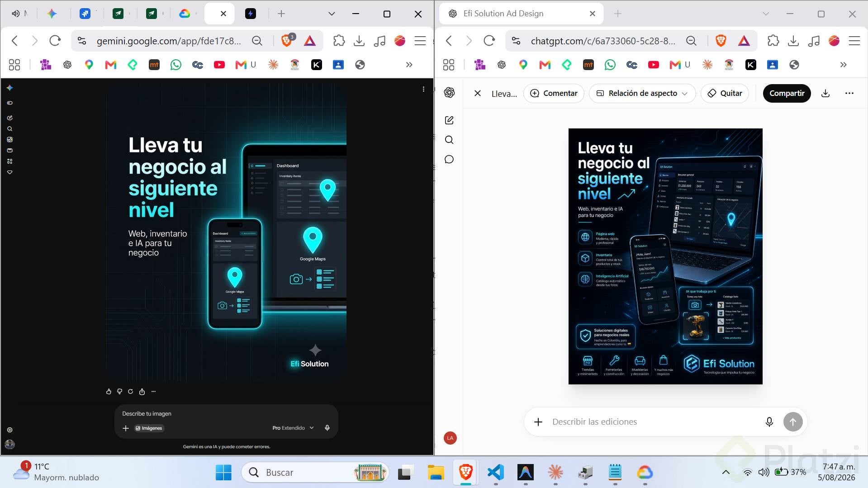Add an attachment with Gemini plus icon
The width and height of the screenshot is (868, 488).
point(126,428)
